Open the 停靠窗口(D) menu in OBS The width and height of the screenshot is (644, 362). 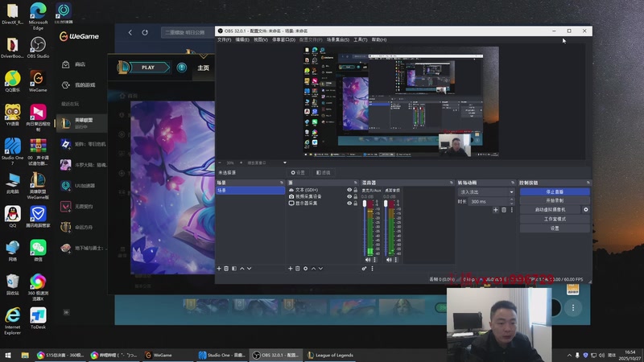point(284,39)
